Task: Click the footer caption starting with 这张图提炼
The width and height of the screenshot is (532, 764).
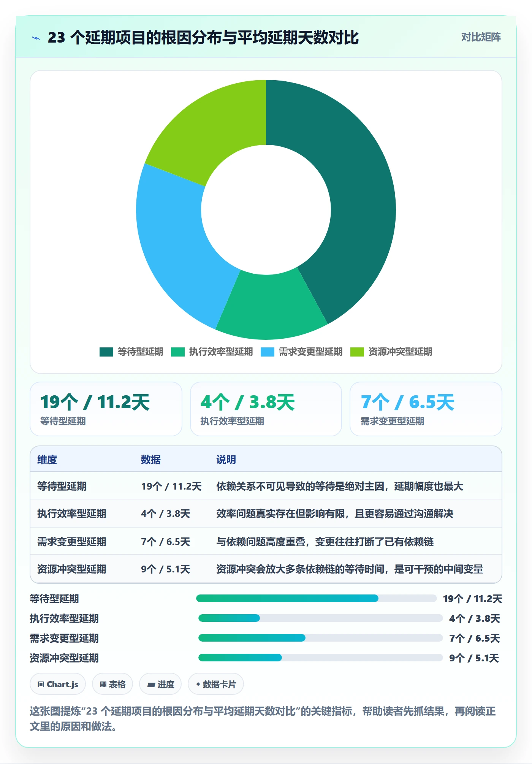Action: tap(263, 719)
